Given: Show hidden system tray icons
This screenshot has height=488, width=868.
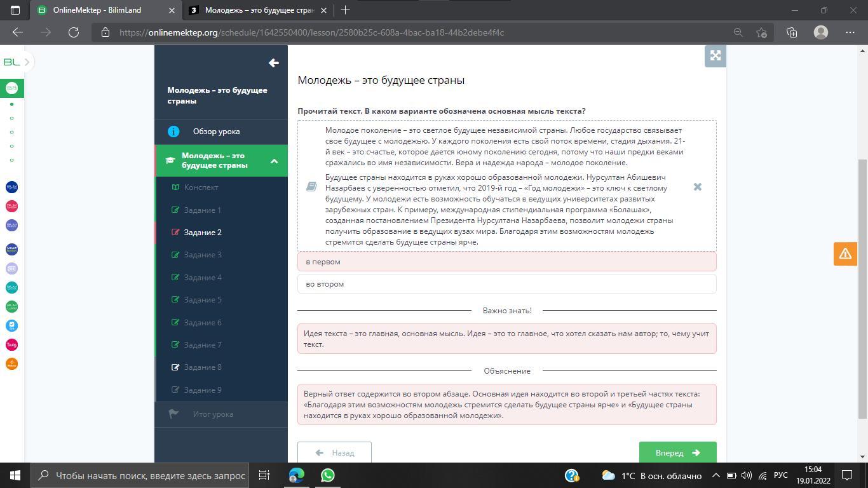Looking at the screenshot, I should [x=715, y=475].
